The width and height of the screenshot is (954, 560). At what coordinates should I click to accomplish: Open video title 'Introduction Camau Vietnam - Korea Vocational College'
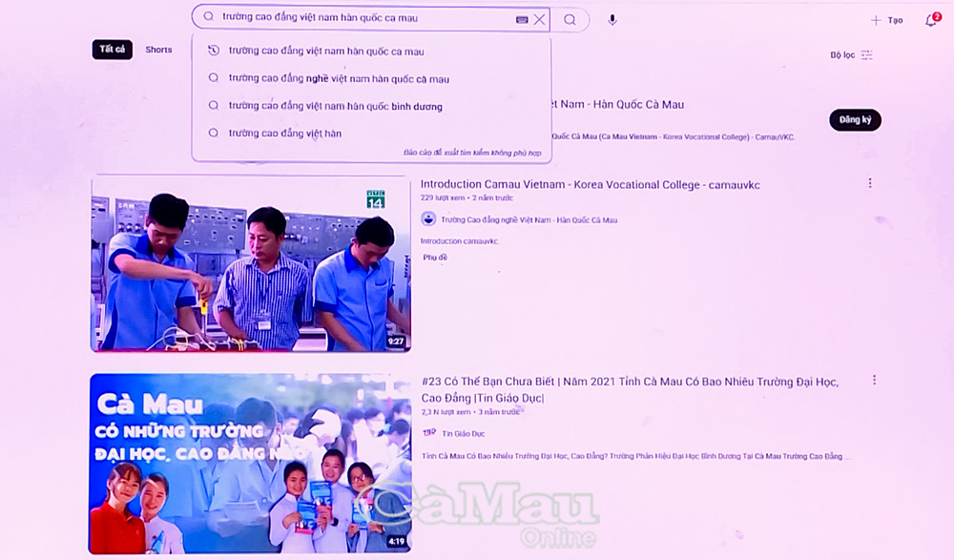point(591,184)
